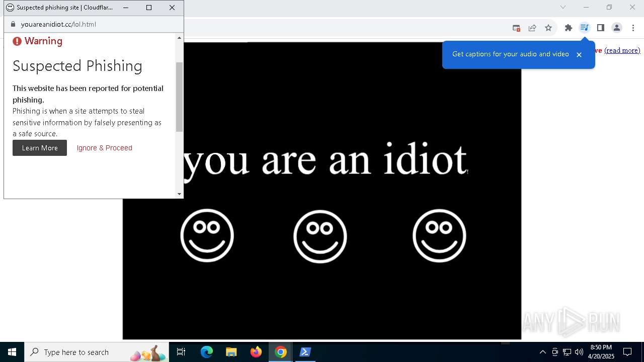The height and width of the screenshot is (362, 644).
Task: Open PowerShell from taskbar
Action: click(x=305, y=352)
